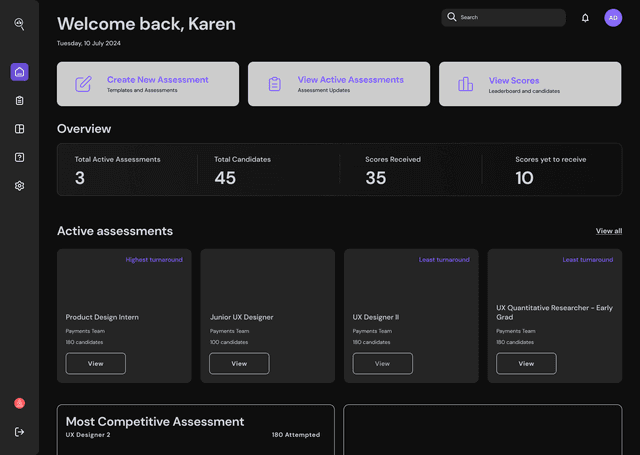
Task: Click the logout icon in sidebar
Action: (x=19, y=432)
